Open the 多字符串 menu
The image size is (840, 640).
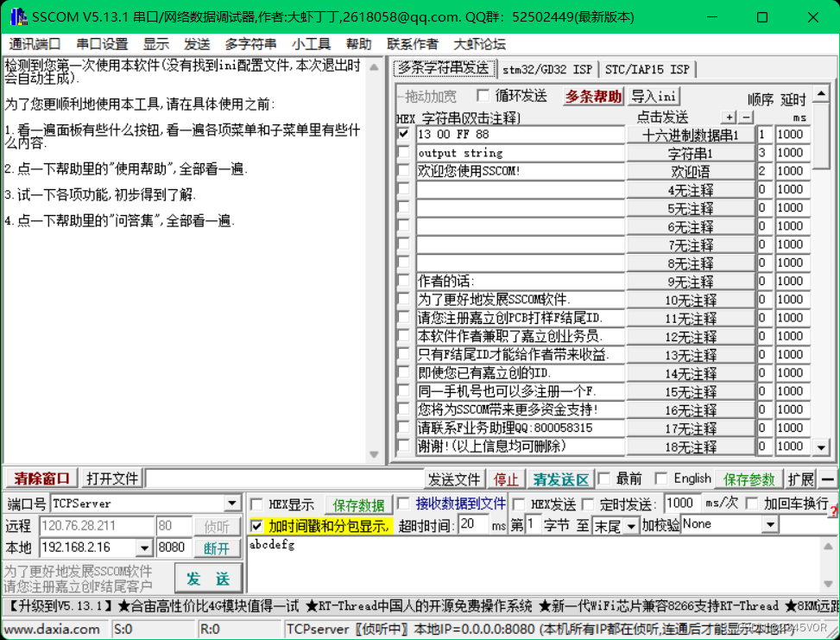coord(250,44)
